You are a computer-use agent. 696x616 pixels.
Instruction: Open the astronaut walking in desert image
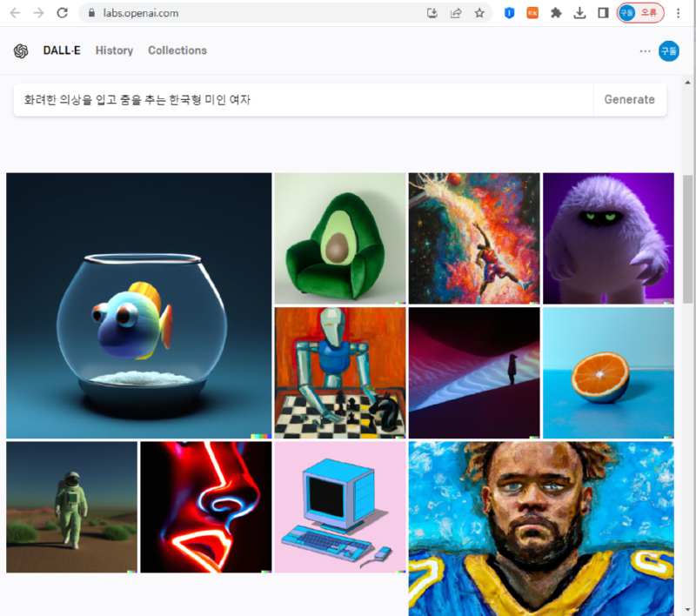tap(71, 507)
